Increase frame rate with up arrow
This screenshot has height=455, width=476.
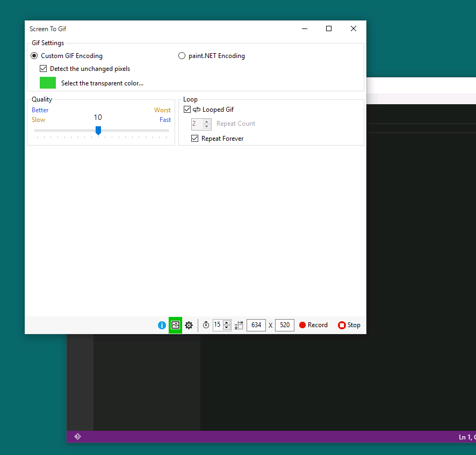(227, 323)
